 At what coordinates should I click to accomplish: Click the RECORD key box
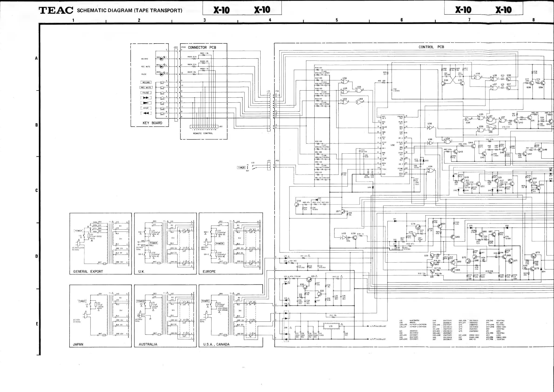tap(146, 83)
